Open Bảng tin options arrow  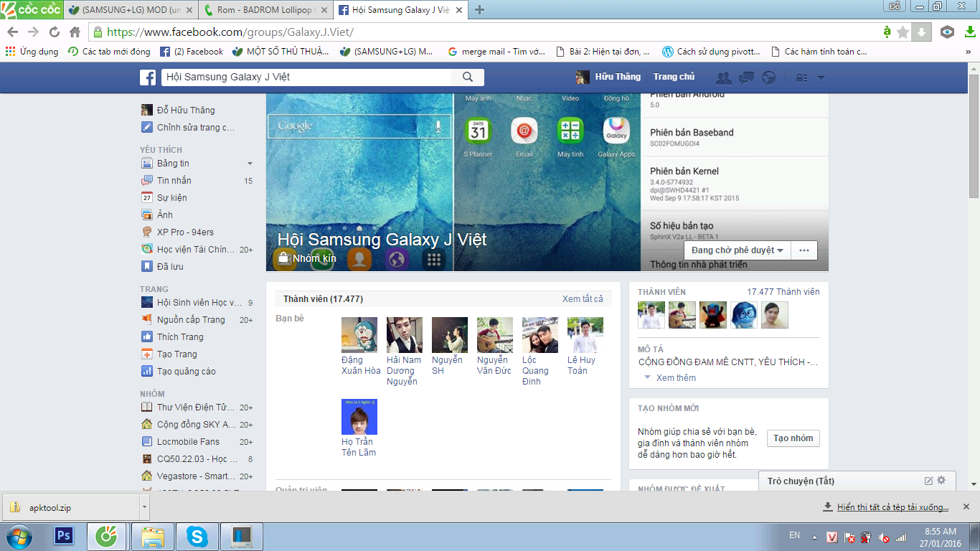pyautogui.click(x=250, y=164)
